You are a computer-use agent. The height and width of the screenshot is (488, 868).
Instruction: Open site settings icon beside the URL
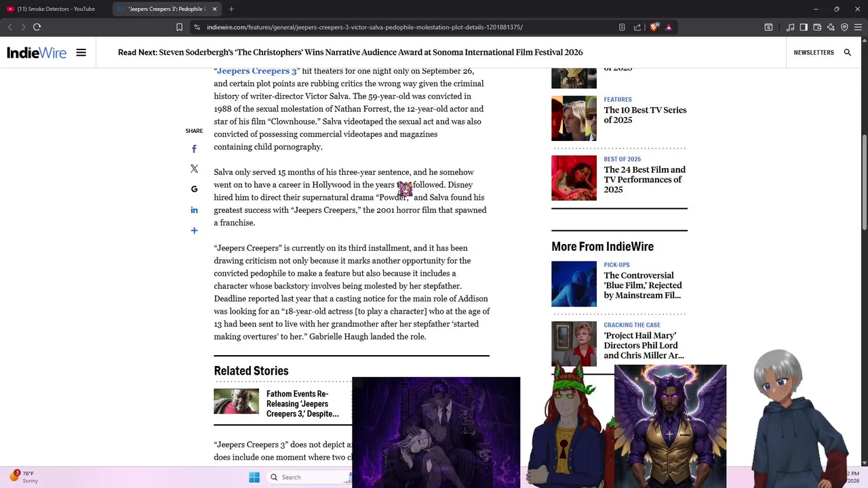click(x=197, y=27)
